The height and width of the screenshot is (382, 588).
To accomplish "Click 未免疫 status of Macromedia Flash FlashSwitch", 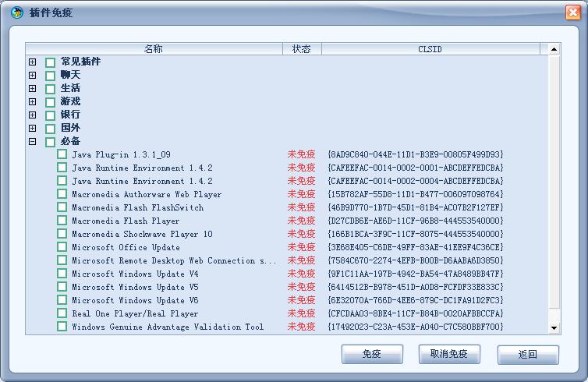I will (301, 207).
